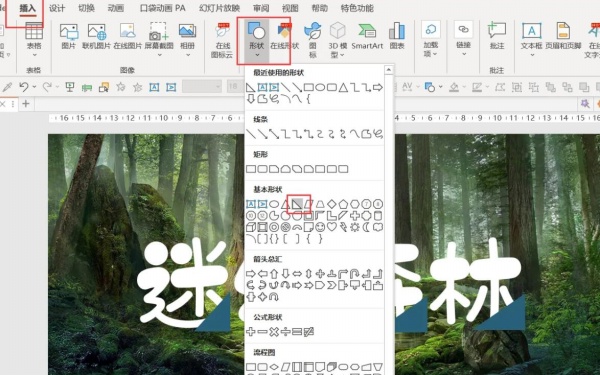Insert a SmartArt graphic
Image resolution: width=600 pixels, height=375 pixels.
[367, 37]
